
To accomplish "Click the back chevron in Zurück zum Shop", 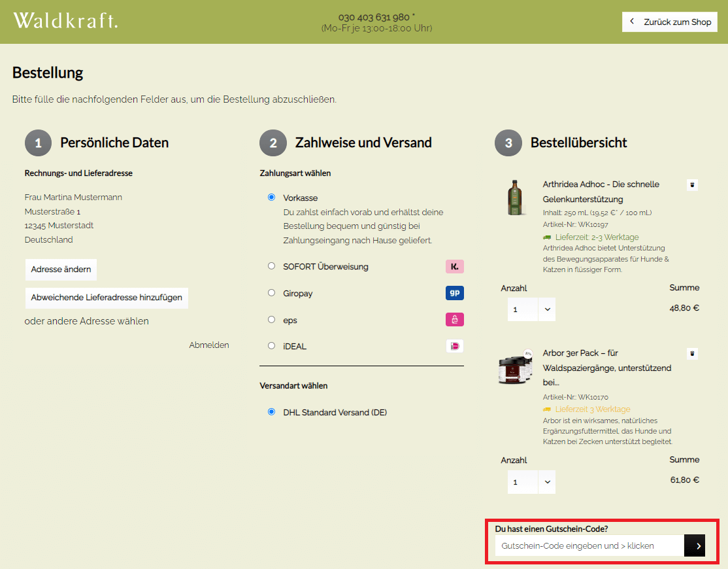I will pyautogui.click(x=632, y=22).
